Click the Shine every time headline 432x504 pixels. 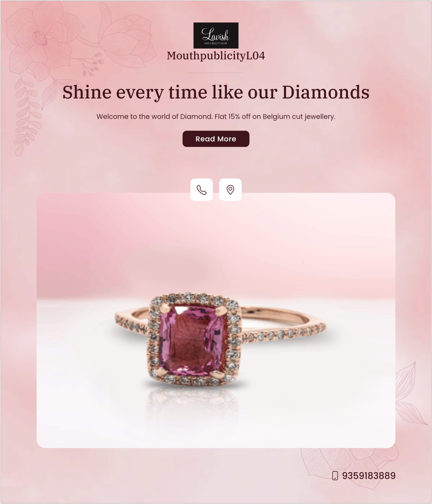pyautogui.click(x=216, y=92)
